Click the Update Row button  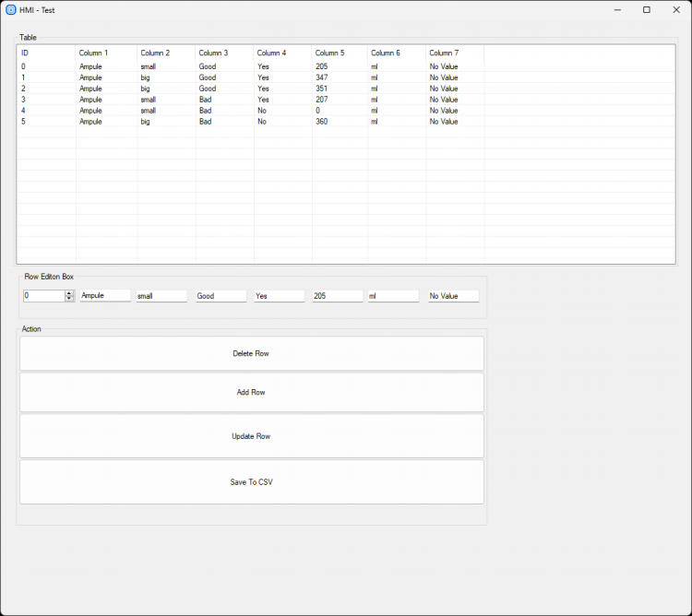point(251,436)
